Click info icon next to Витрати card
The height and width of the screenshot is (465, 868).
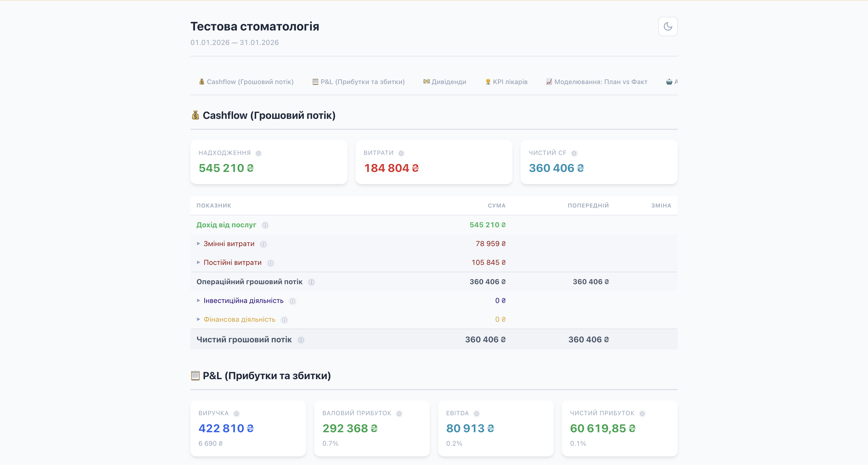401,153
